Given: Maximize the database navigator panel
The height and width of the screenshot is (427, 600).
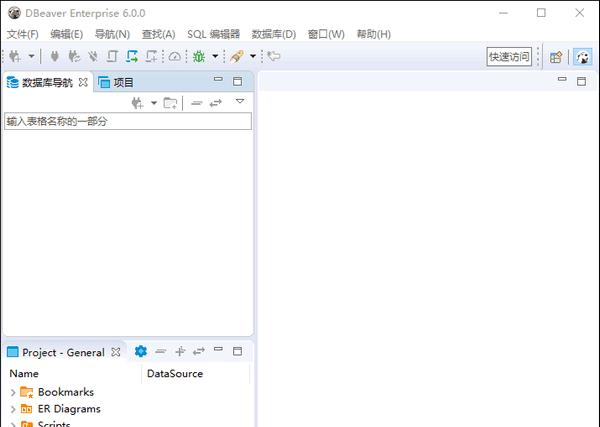Looking at the screenshot, I should click(237, 81).
